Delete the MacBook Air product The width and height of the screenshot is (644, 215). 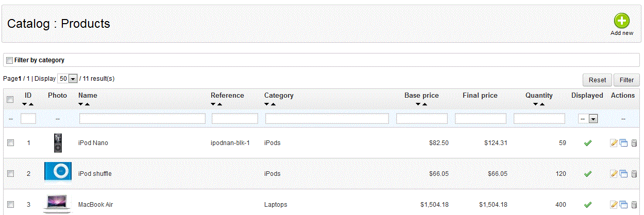[x=634, y=205]
